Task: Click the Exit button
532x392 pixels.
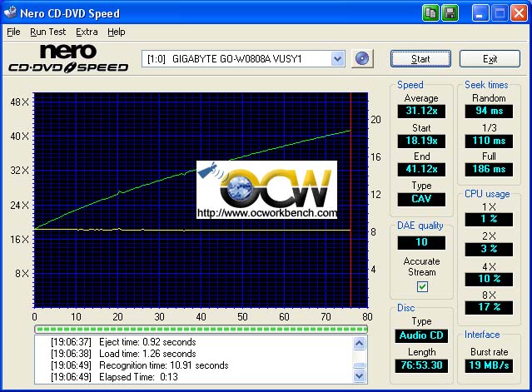Action: tap(490, 59)
